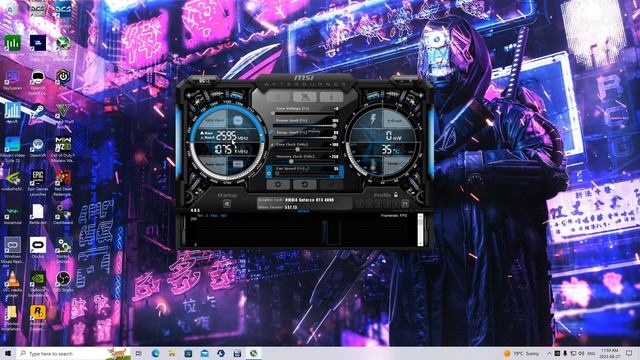Open Mail app from the taskbar
Viewport: 640px width, 360px height.
(x=204, y=353)
